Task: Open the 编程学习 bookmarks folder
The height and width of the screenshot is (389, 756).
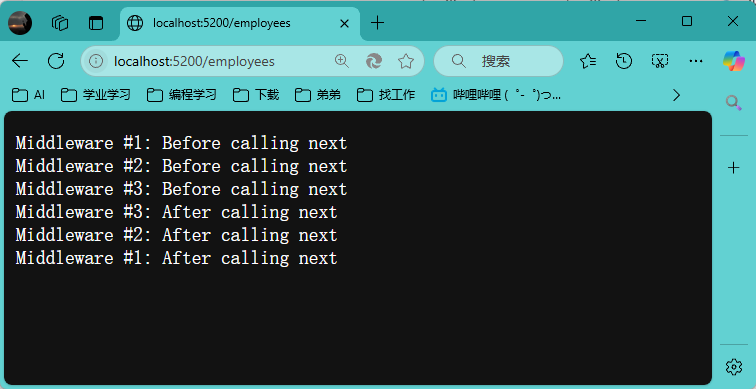Action: pyautogui.click(x=181, y=95)
